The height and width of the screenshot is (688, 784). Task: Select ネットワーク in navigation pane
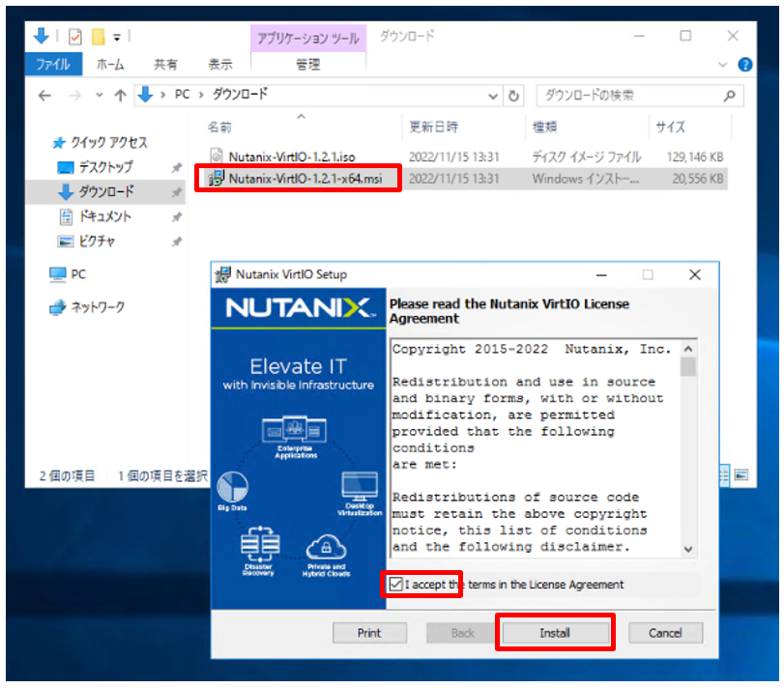pyautogui.click(x=98, y=306)
